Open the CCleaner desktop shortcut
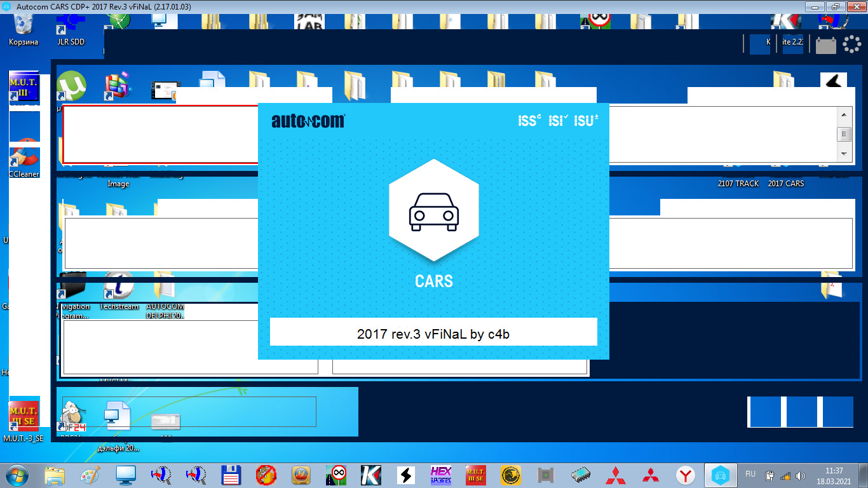The height and width of the screenshot is (488, 868). coord(24,162)
